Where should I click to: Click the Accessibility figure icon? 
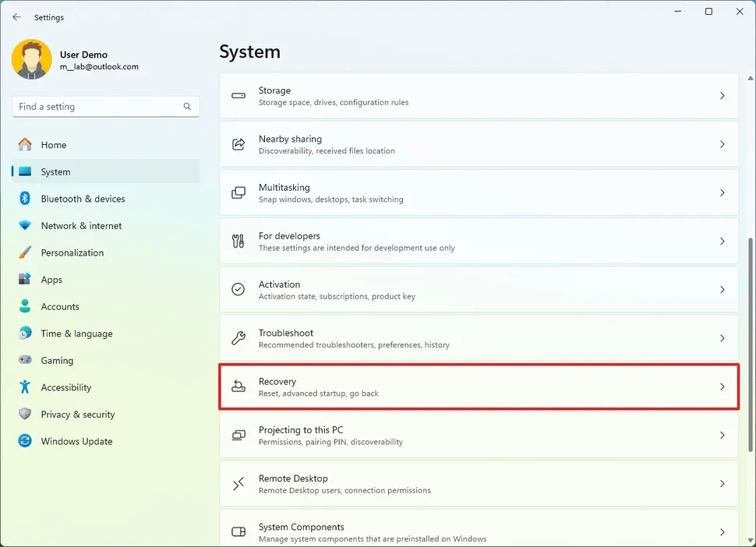[25, 387]
